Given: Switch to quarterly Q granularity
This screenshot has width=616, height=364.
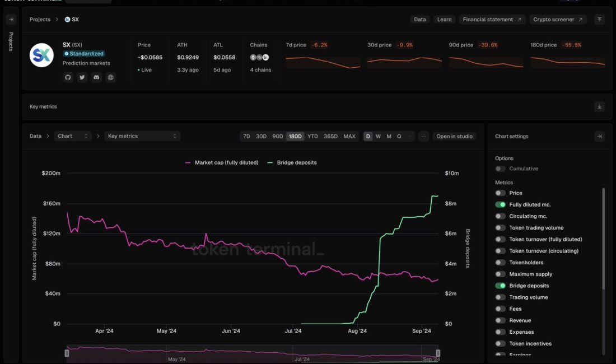Looking at the screenshot, I should pos(399,136).
